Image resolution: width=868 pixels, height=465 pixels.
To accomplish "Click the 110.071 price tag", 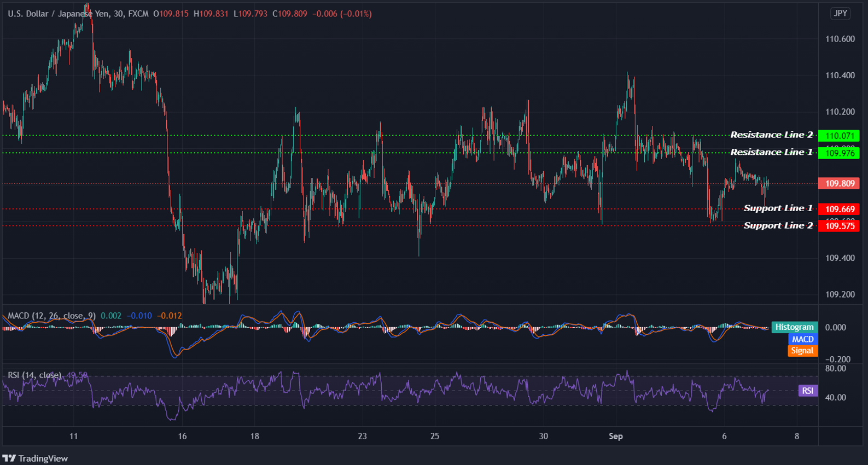I will pyautogui.click(x=839, y=136).
